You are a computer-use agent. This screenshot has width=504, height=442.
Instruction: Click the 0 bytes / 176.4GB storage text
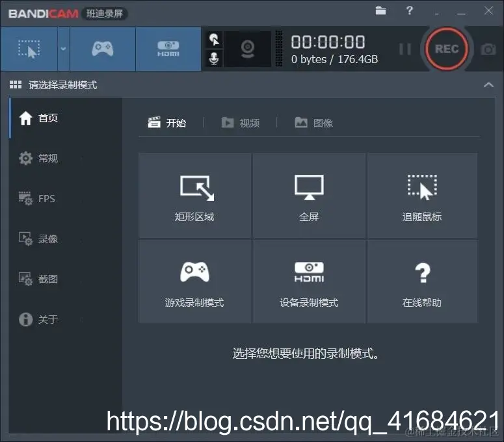pyautogui.click(x=334, y=59)
